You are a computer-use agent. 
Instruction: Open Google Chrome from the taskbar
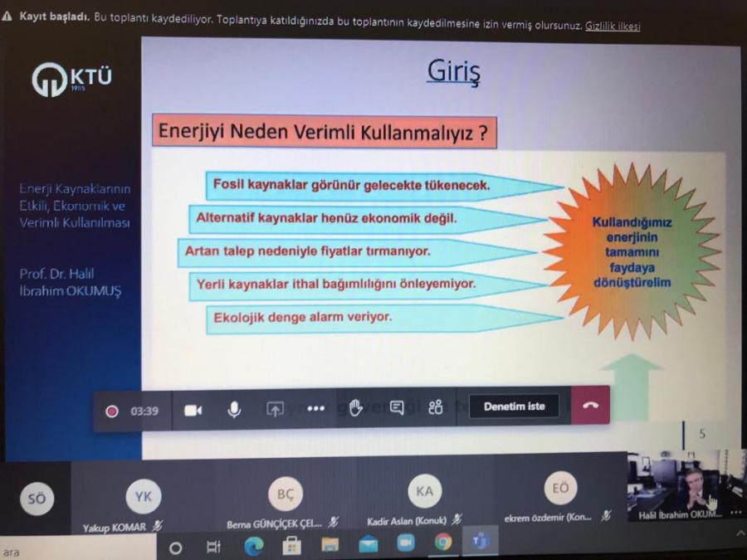[x=443, y=543]
